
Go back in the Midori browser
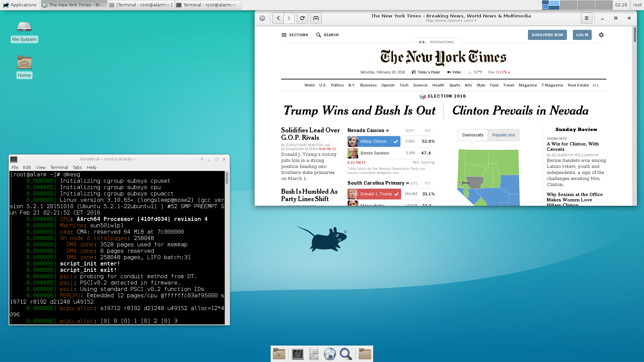pos(278,18)
